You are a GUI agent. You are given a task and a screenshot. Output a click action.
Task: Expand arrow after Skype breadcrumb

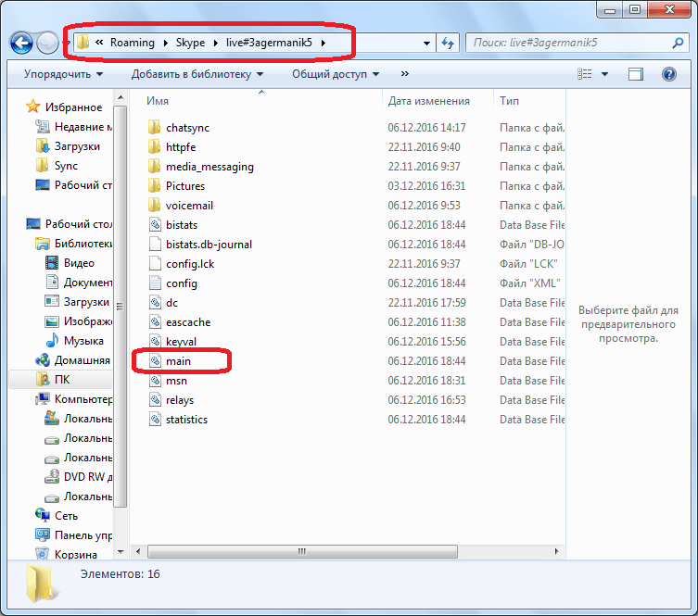click(215, 43)
